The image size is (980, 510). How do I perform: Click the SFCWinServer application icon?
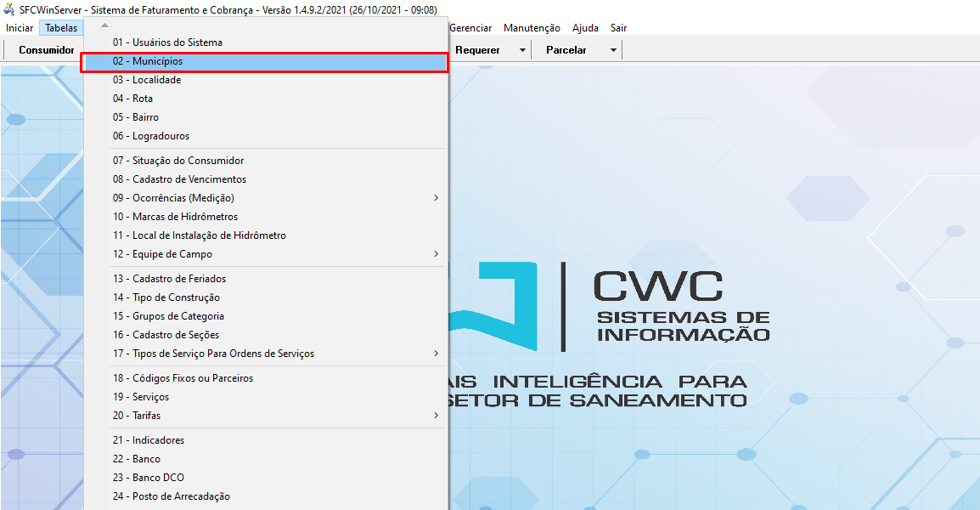pos(8,9)
